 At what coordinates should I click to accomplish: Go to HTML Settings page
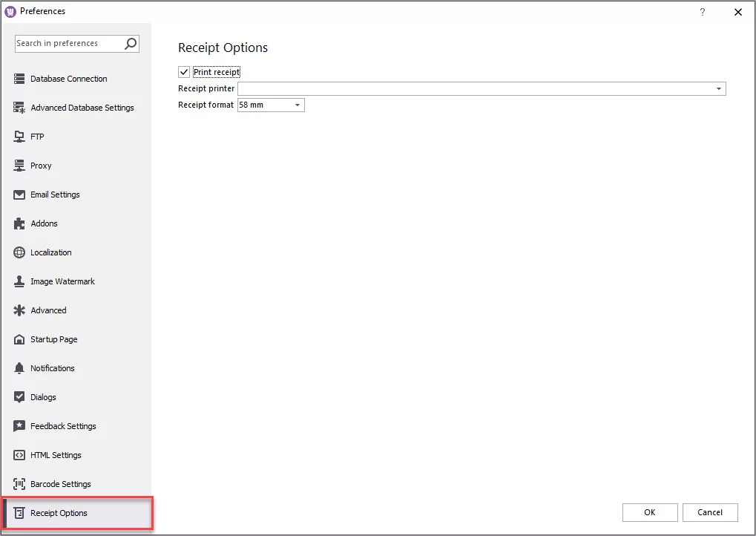(56, 455)
